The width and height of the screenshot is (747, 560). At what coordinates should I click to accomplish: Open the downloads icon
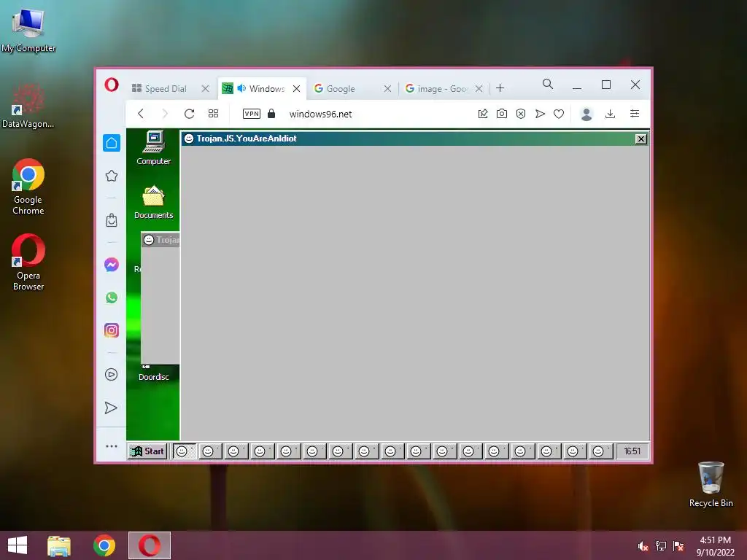[x=610, y=113]
